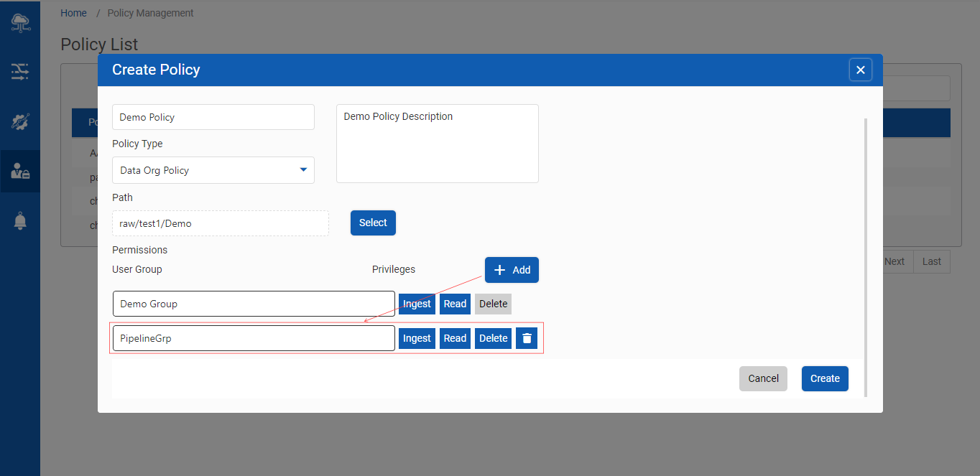Click the Home breadcrumb link
Image resolution: width=980 pixels, height=476 pixels.
click(x=73, y=13)
